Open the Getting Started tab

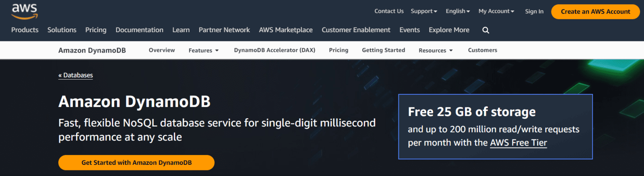(x=383, y=50)
